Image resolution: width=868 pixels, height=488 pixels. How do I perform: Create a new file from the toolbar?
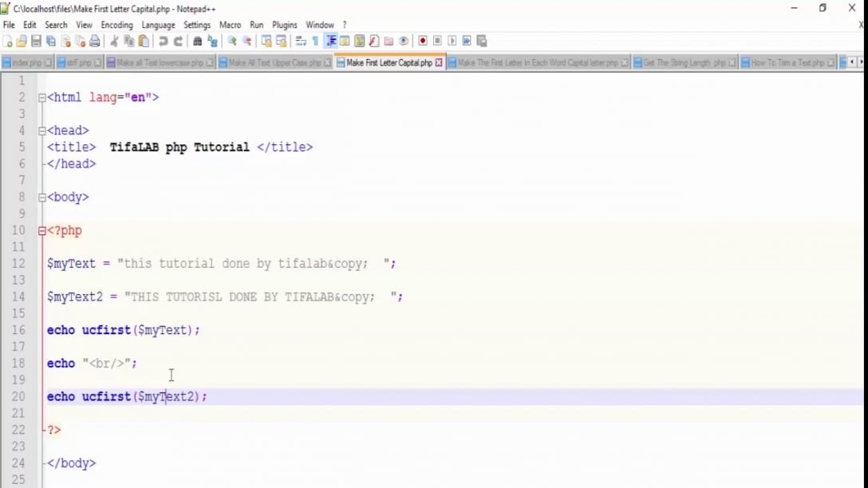click(x=8, y=41)
